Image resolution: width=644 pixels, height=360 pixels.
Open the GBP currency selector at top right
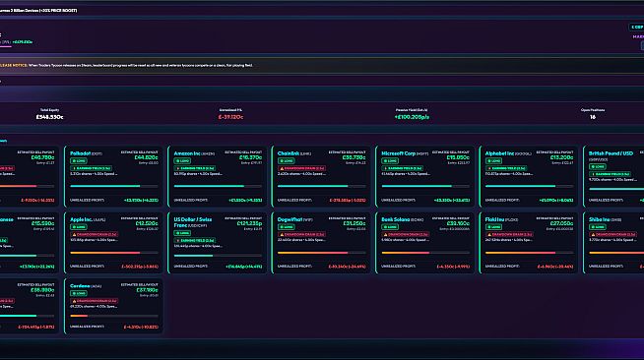click(x=636, y=28)
